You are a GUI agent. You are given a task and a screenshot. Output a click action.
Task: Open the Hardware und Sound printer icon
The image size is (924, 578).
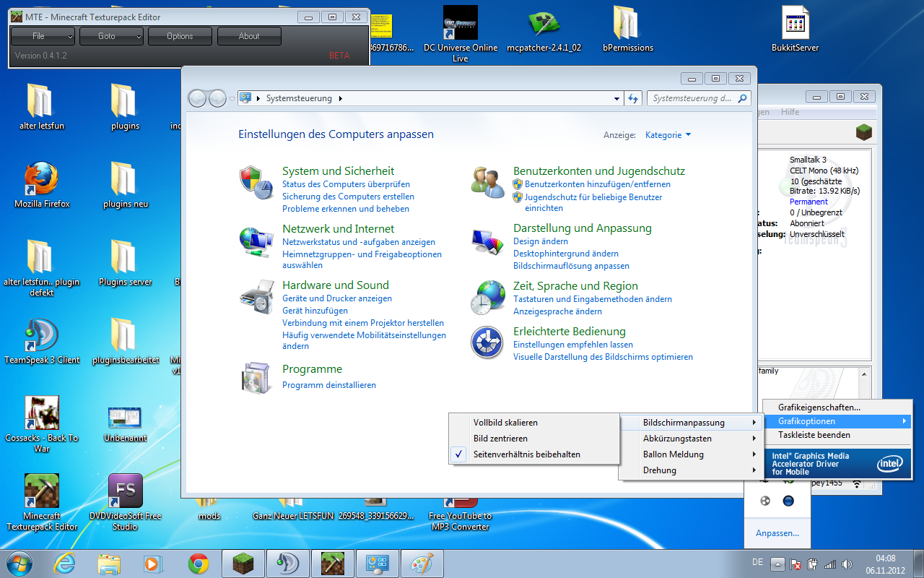tap(256, 297)
